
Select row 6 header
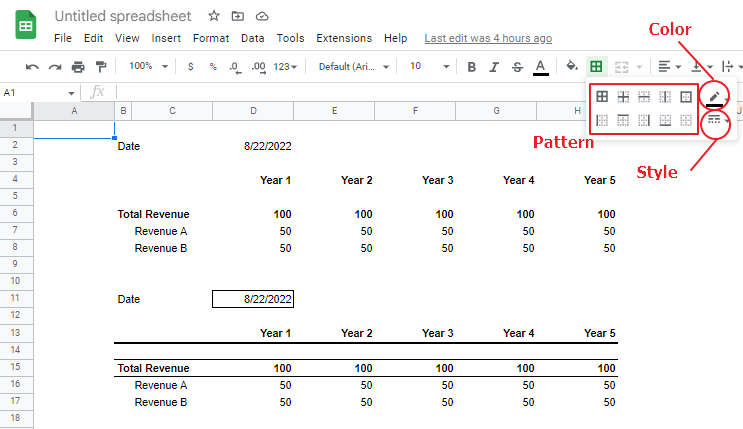tap(16, 213)
